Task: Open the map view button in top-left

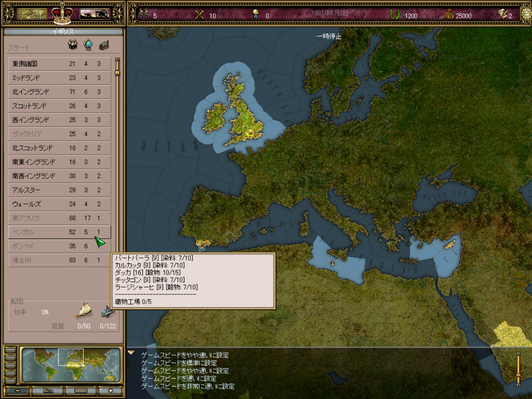Action: (32, 14)
